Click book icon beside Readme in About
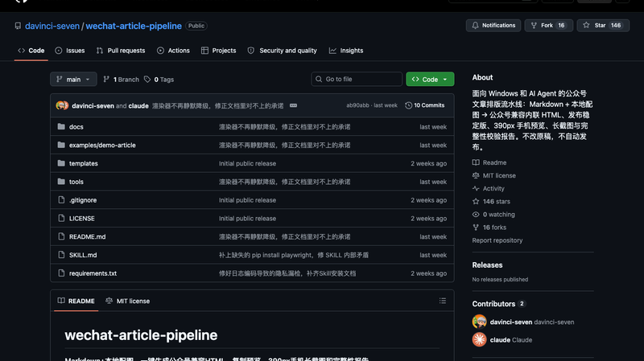644x361 pixels. pos(476,162)
